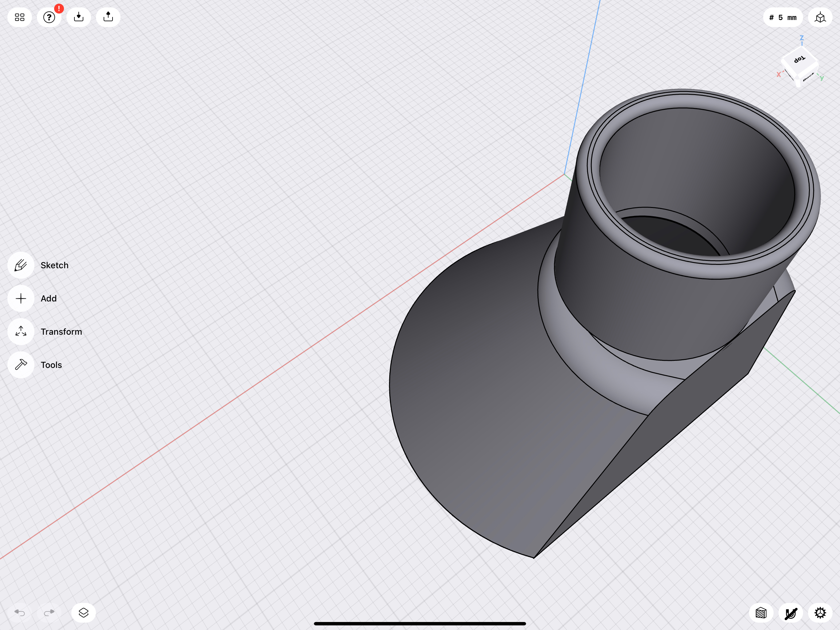Toggle the perspective/orthographic view cube icon
The height and width of the screenshot is (630, 840).
[820, 18]
